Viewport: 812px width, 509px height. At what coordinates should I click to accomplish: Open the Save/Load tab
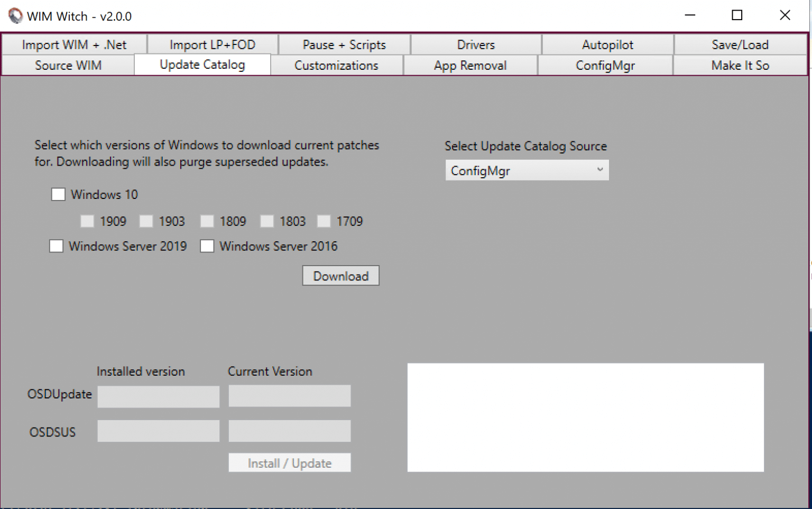coord(740,45)
